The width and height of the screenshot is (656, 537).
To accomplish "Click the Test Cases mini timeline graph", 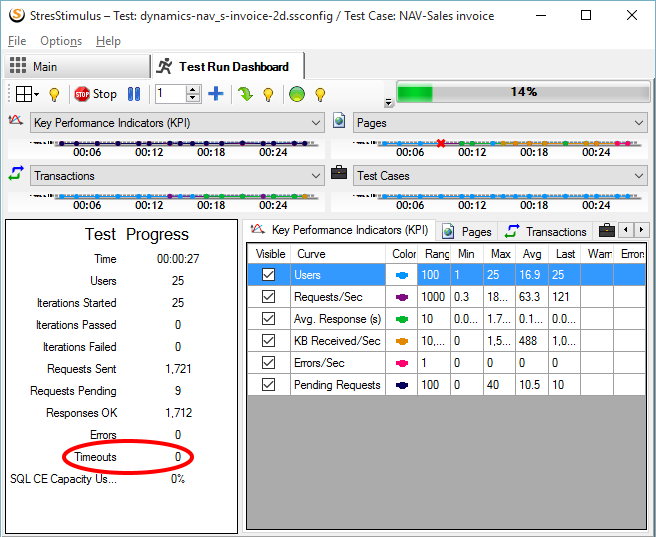I will [x=489, y=202].
